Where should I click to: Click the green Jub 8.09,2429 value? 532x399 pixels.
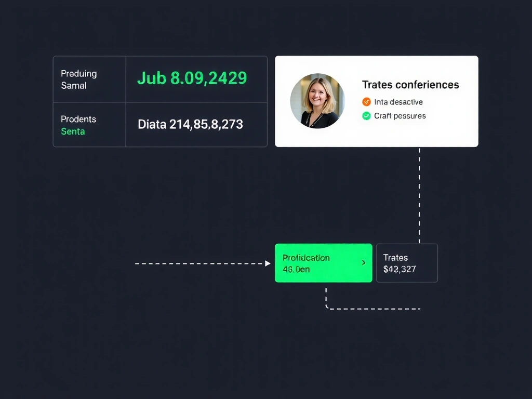click(192, 78)
